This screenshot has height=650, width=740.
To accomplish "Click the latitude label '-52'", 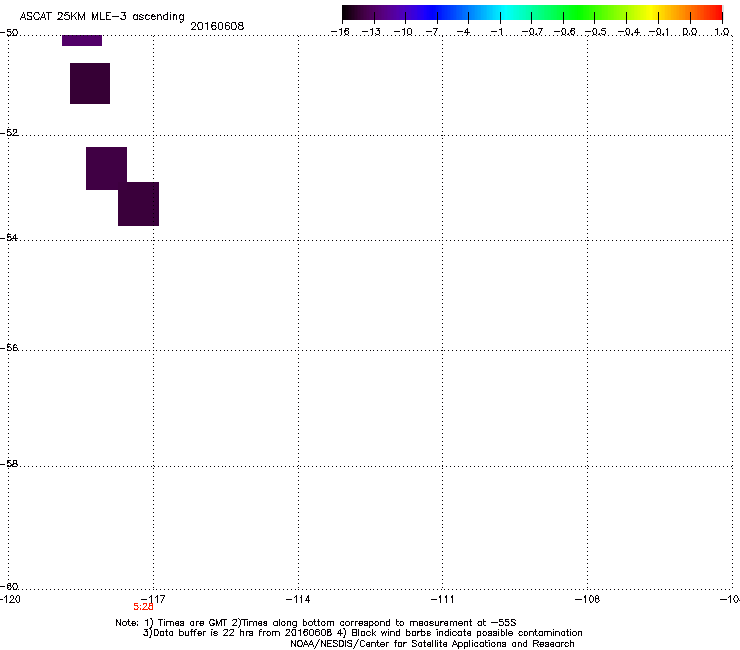I will point(9,133).
